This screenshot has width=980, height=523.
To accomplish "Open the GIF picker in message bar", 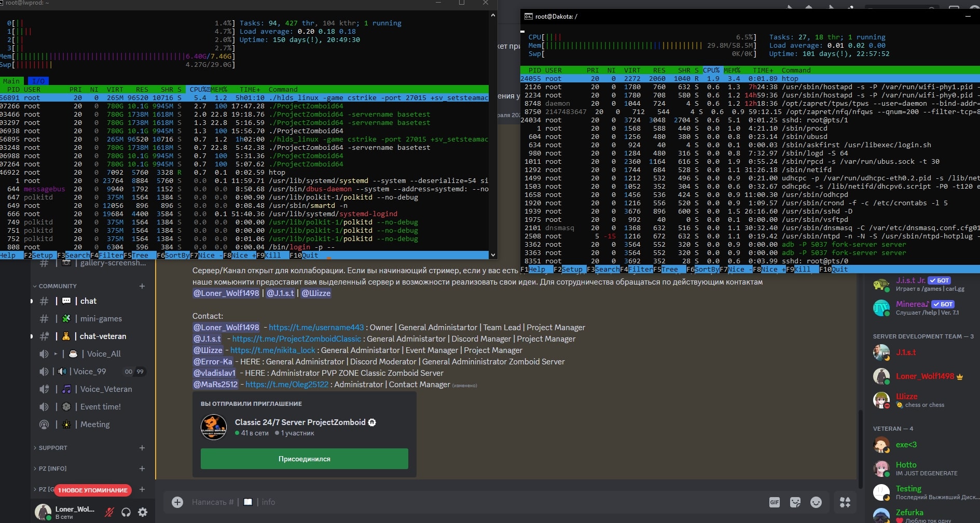I will 774,502.
